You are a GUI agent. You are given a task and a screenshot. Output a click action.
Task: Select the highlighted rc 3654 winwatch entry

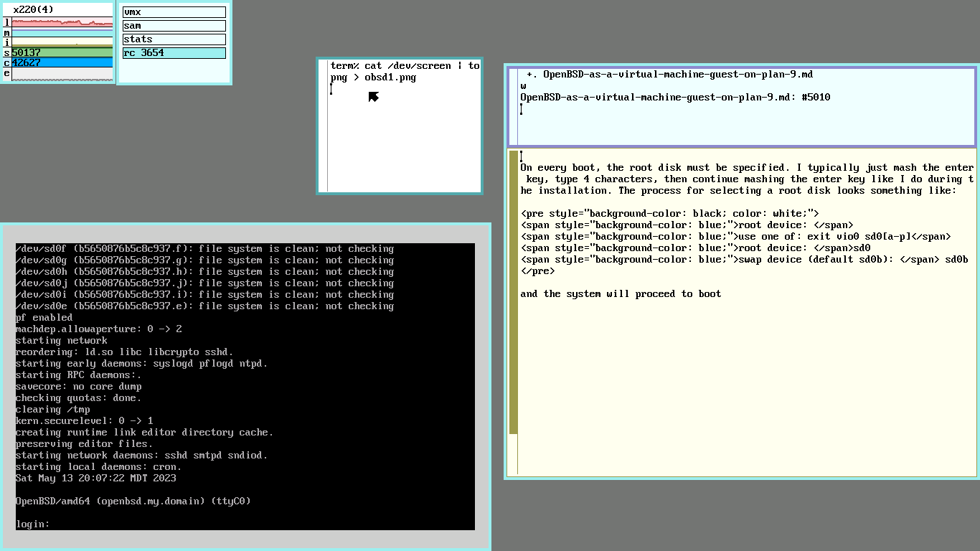174,53
